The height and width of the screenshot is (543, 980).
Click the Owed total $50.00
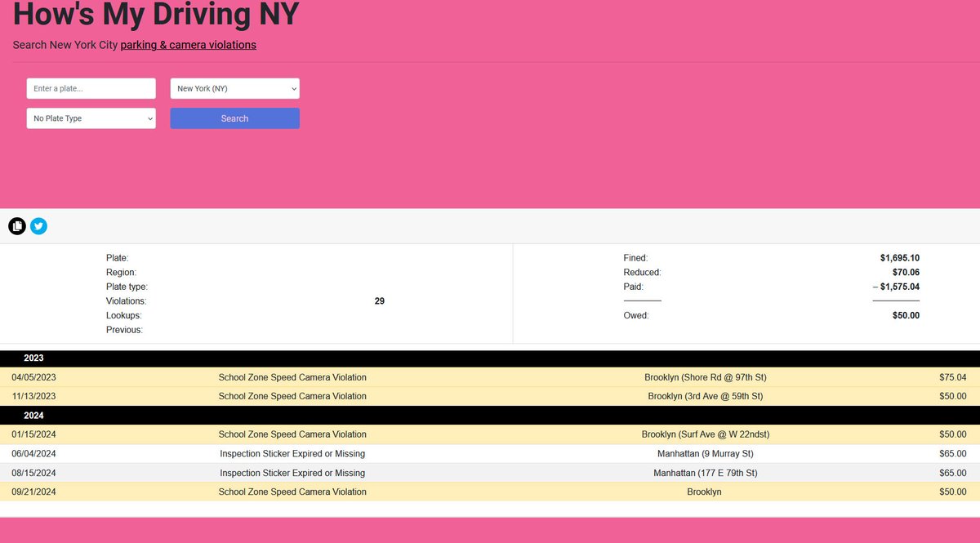[x=906, y=315]
